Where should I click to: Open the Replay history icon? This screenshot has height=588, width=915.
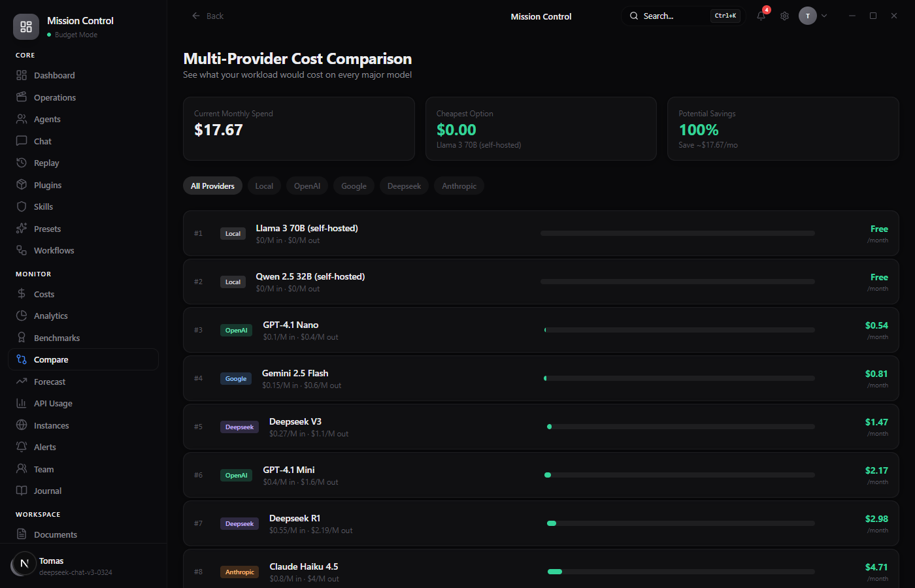(x=22, y=163)
